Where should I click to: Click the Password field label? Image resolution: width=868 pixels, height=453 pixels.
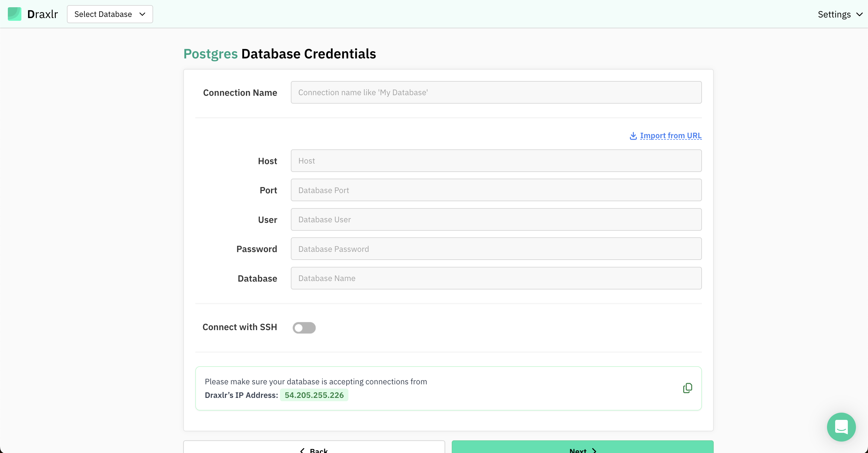[x=257, y=249]
